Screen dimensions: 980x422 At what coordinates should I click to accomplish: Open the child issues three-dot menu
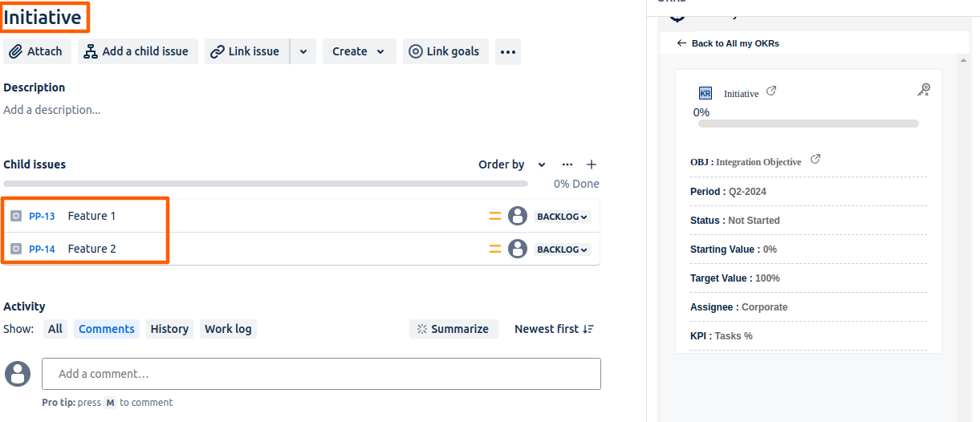(x=567, y=164)
